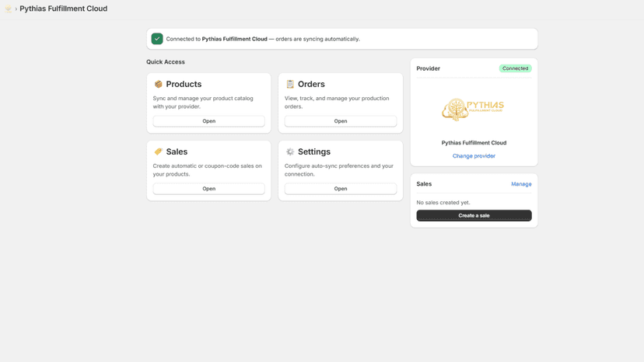Open the Sales section
Viewport: 644px width, 362px height.
coord(208,189)
